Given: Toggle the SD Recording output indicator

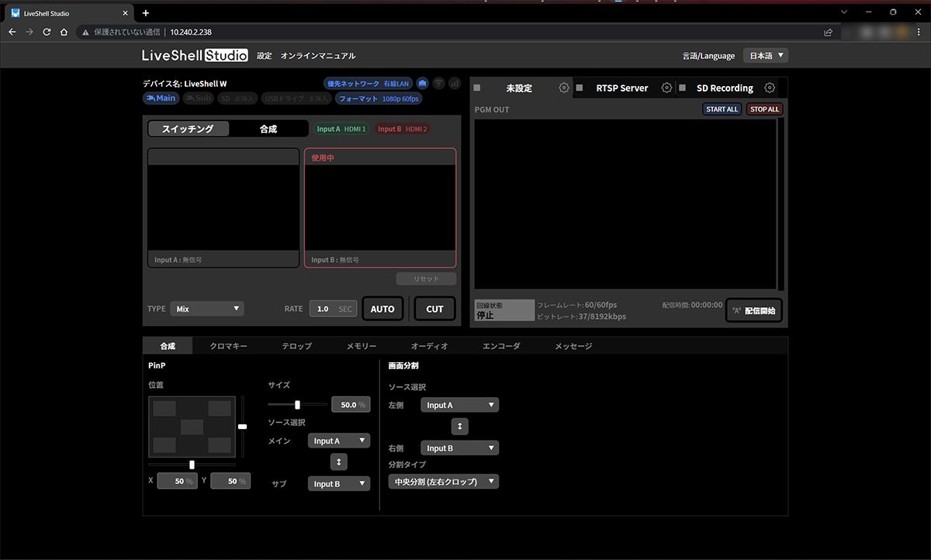Looking at the screenshot, I should tap(682, 88).
